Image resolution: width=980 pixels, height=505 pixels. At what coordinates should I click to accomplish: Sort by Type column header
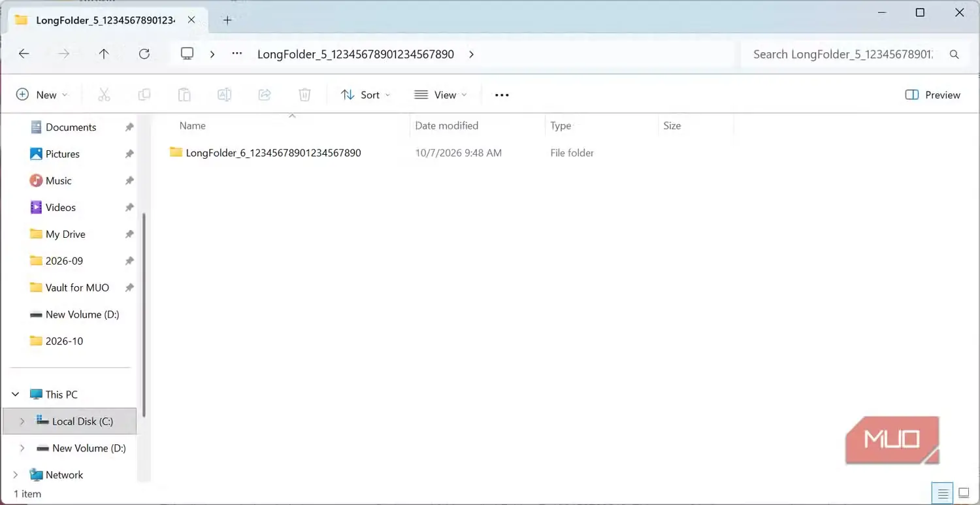(x=561, y=125)
